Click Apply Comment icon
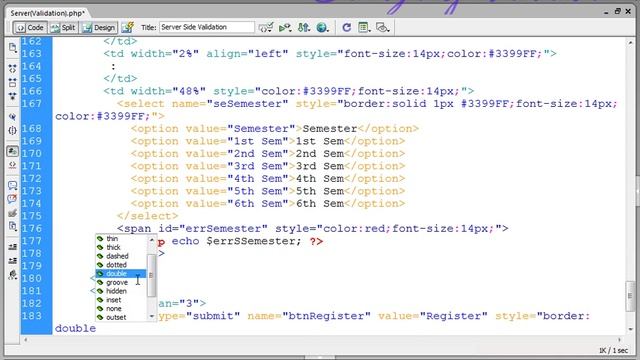Image resolution: width=640 pixels, height=360 pixels. pyautogui.click(x=12, y=185)
